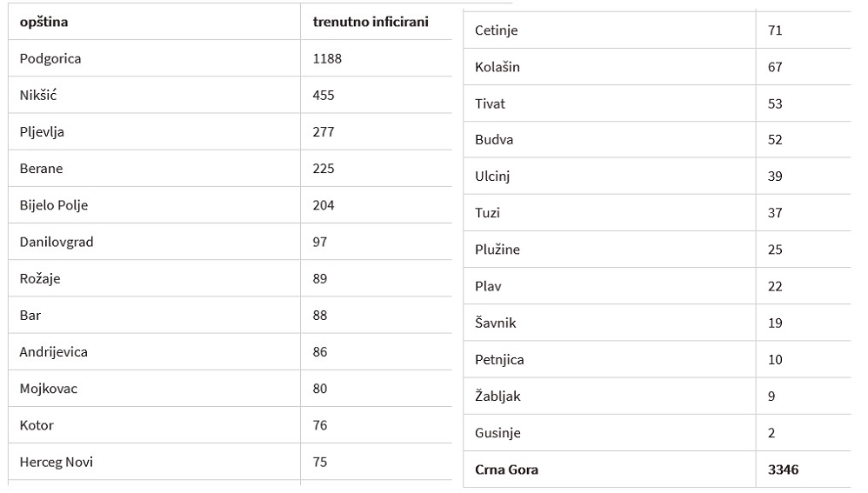Click the Bijelo Polje row label

54,205
